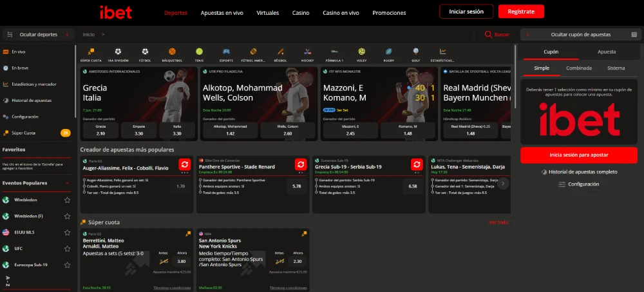
Task: Open Historial de apuestas in the sidebar
Action: click(32, 101)
